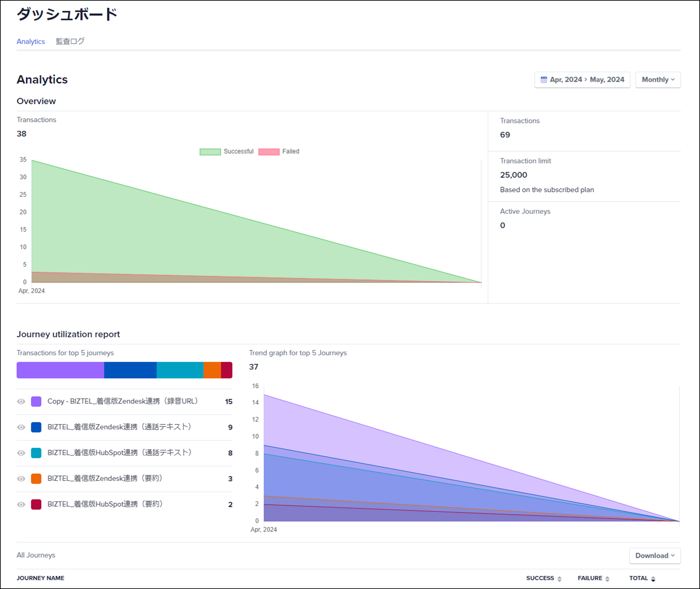The image size is (700, 589).
Task: Click the orange segment in top journeys bar
Action: tap(212, 370)
